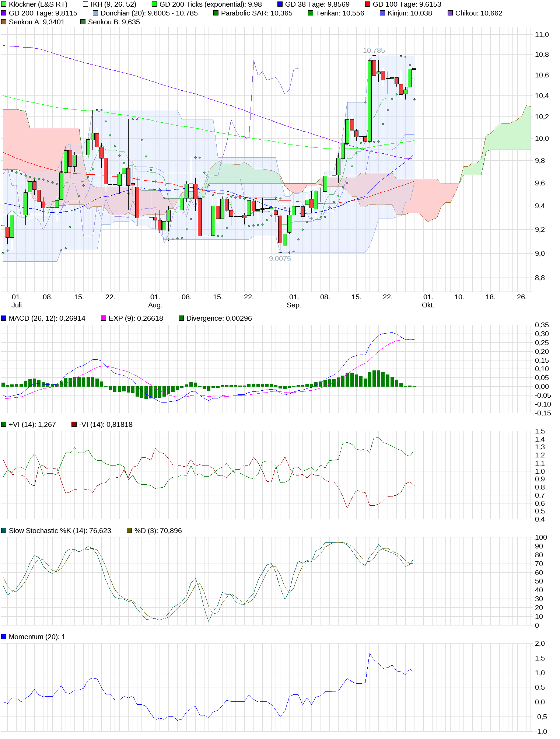
Task: Click the purple GD 200 Tage swatch
Action: pos(4,13)
